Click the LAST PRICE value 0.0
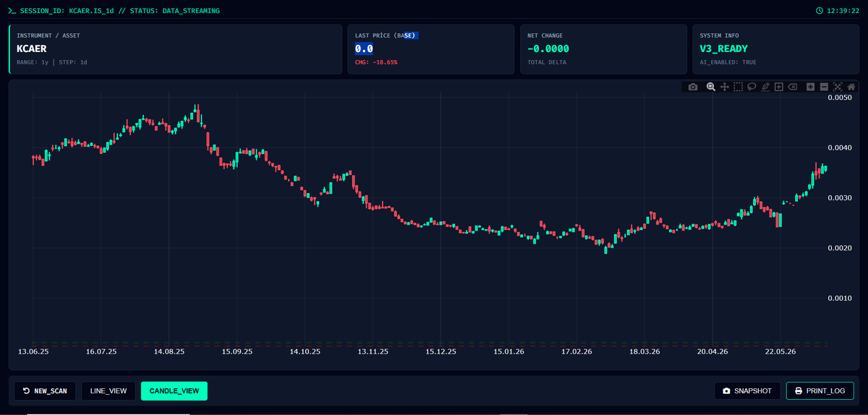 click(364, 48)
